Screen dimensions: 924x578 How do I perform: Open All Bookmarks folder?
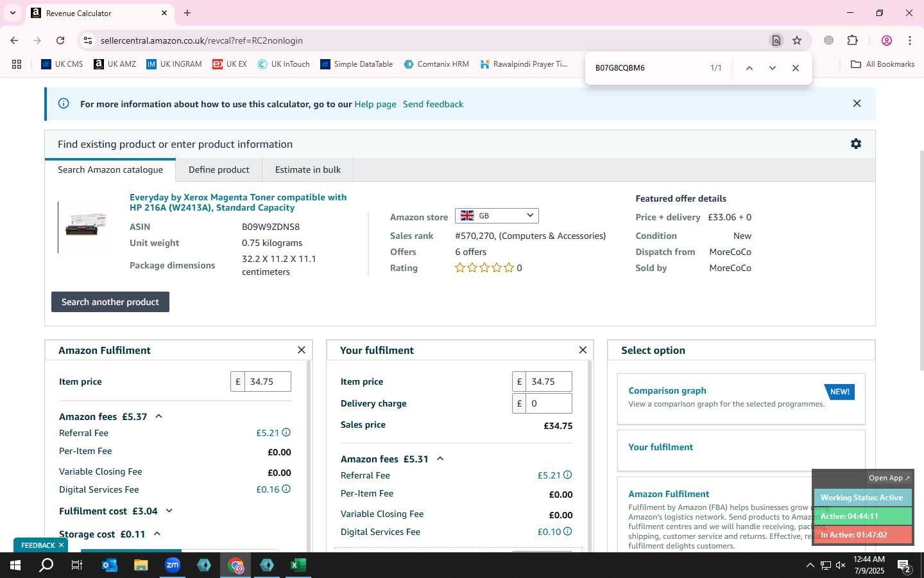click(x=882, y=64)
